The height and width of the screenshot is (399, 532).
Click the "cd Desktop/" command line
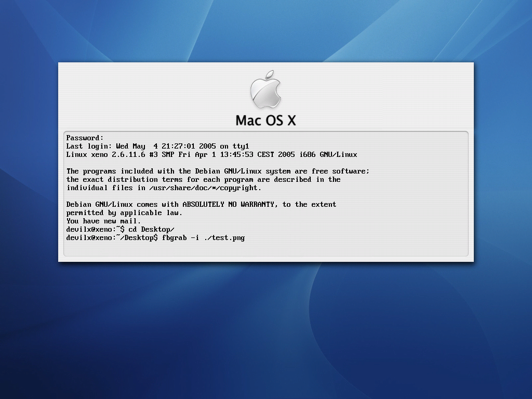point(121,229)
